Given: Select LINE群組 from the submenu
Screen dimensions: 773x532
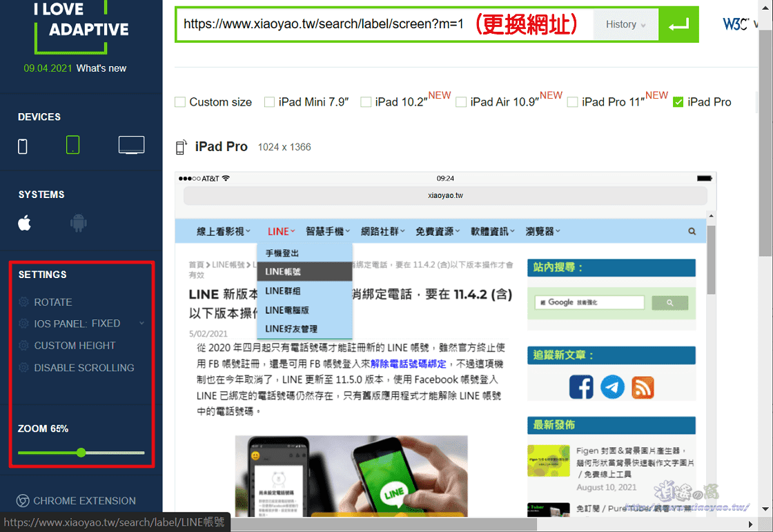Looking at the screenshot, I should 304,291.
